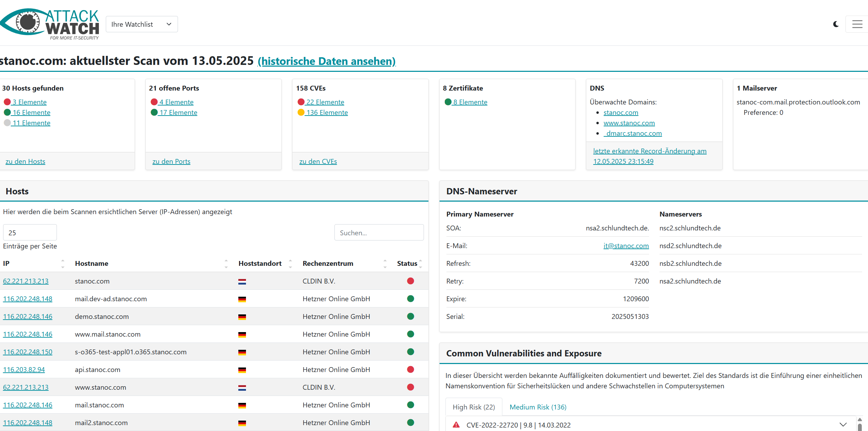Open the historische Daten ansehen link

pos(326,61)
